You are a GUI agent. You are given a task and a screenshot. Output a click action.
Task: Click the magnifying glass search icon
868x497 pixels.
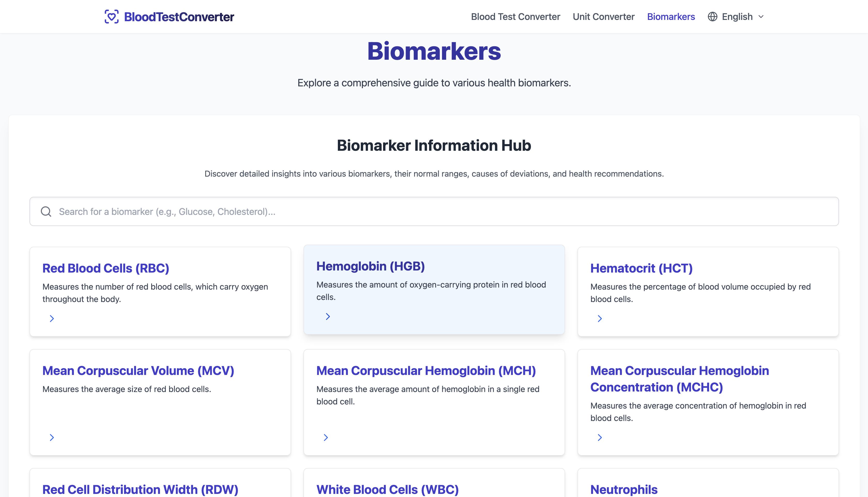(x=46, y=211)
